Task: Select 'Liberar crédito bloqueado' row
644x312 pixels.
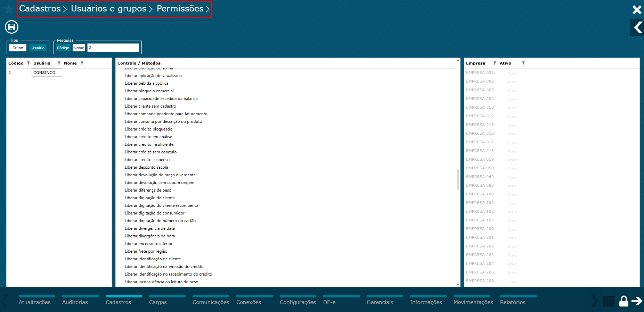Action: click(x=148, y=129)
